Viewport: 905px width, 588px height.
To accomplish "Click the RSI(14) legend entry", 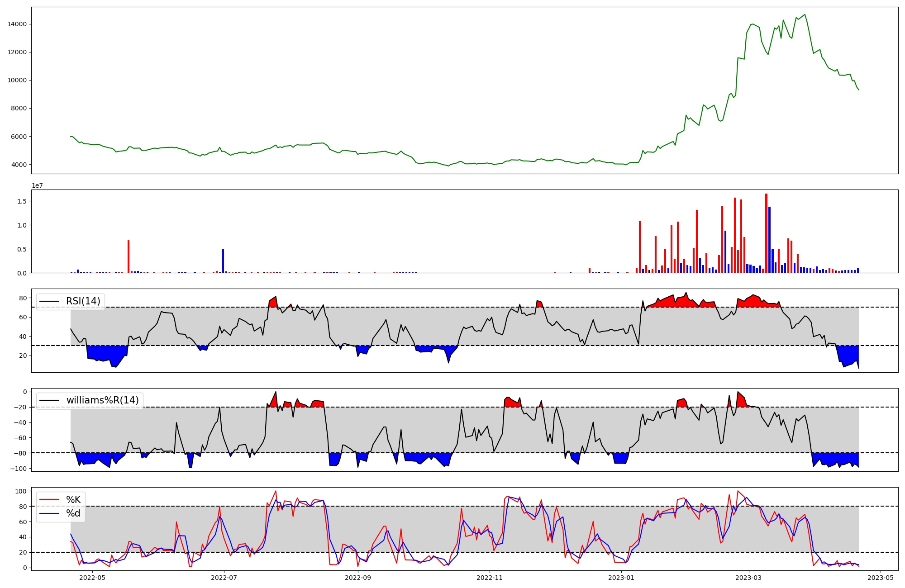I will click(83, 301).
